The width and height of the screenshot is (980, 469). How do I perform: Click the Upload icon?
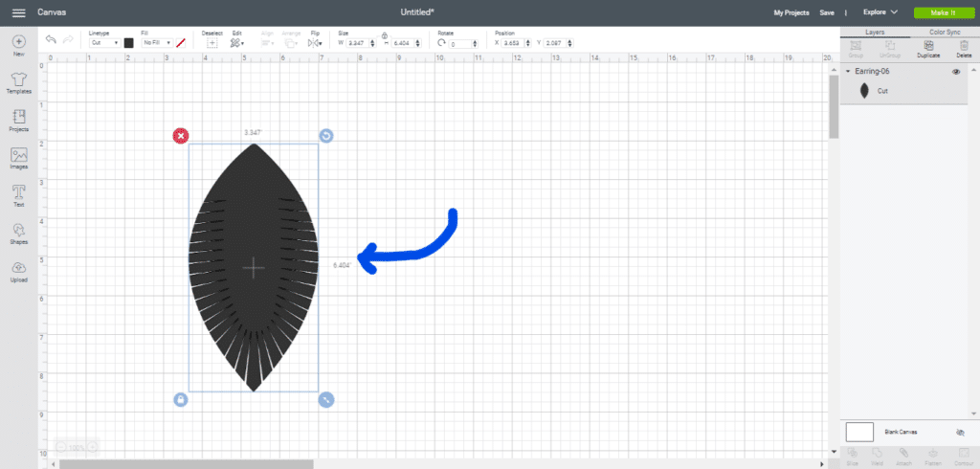point(18,269)
